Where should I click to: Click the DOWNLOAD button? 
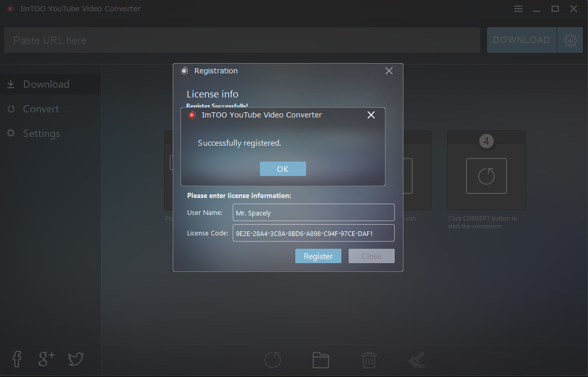tap(522, 40)
